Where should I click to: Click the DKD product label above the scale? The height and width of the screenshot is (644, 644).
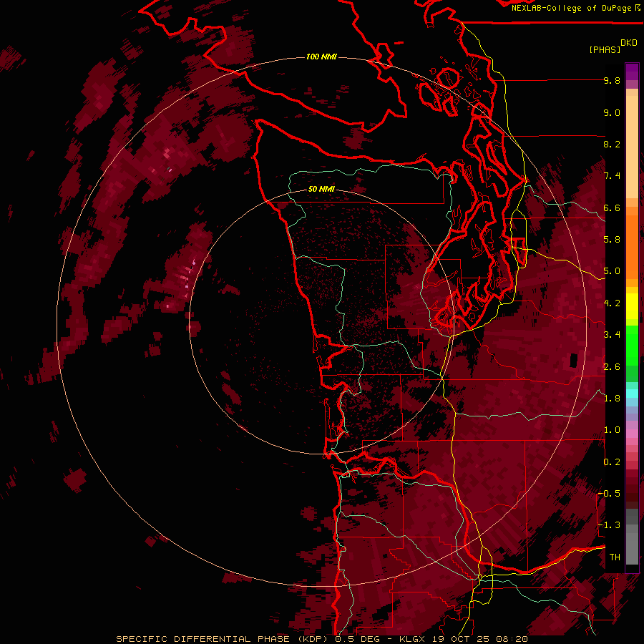[629, 42]
